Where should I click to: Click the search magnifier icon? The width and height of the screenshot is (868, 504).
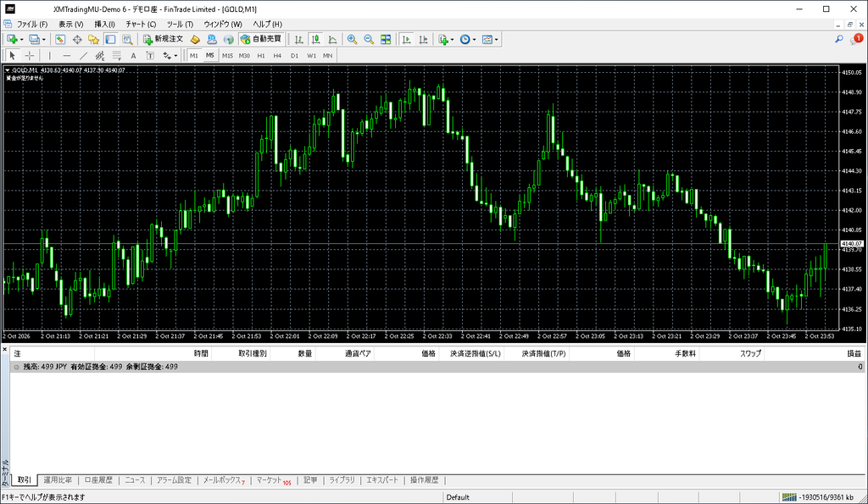point(839,39)
